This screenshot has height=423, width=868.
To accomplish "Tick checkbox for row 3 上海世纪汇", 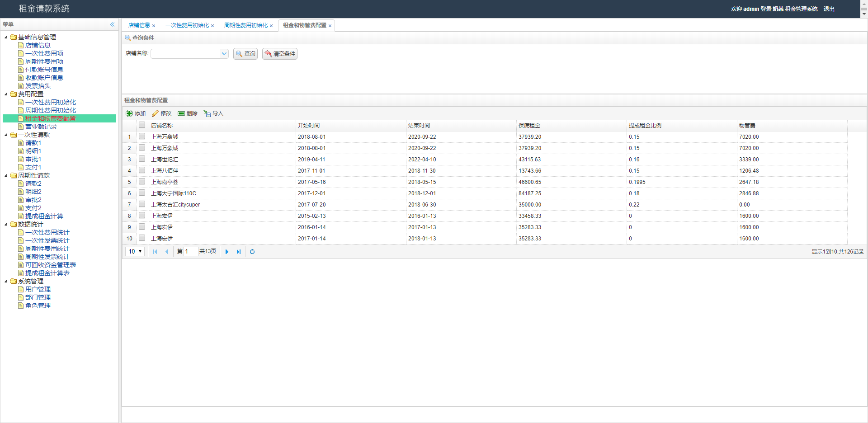I will (x=142, y=159).
